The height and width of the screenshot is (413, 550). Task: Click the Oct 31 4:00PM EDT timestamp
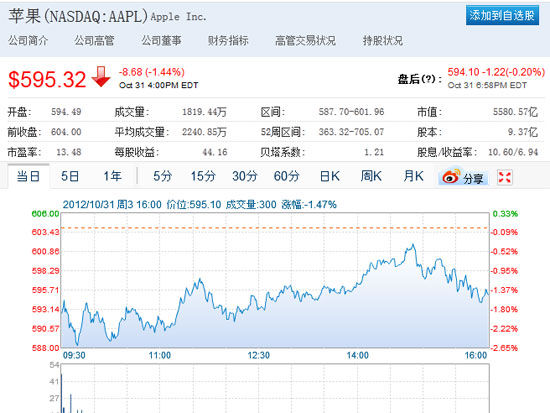point(159,85)
